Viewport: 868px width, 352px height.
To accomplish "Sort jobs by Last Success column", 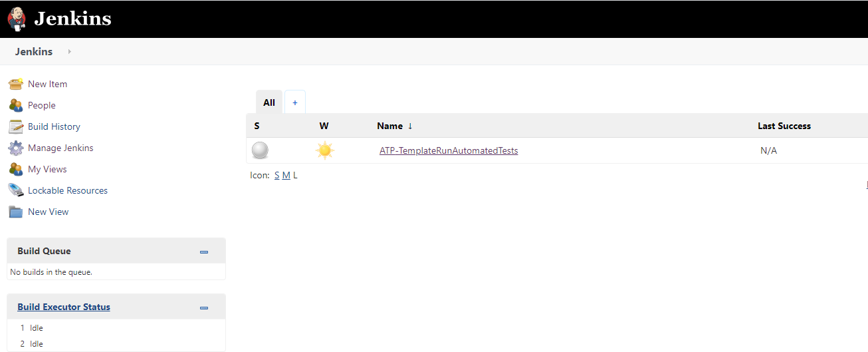I will (x=784, y=126).
